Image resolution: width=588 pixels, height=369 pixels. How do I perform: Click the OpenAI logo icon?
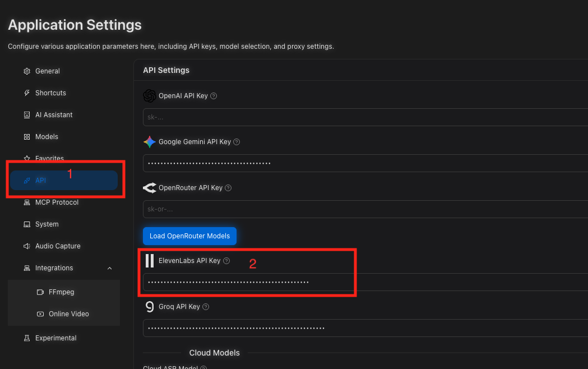point(150,96)
